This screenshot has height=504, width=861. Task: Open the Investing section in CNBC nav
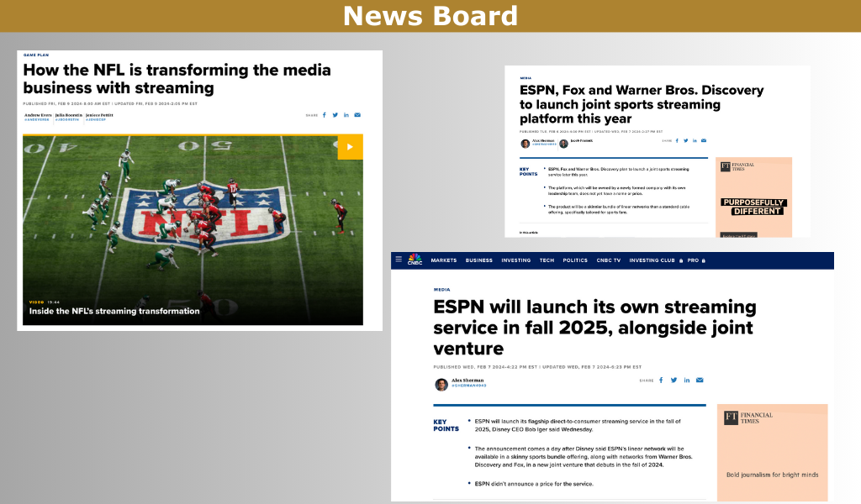click(515, 260)
